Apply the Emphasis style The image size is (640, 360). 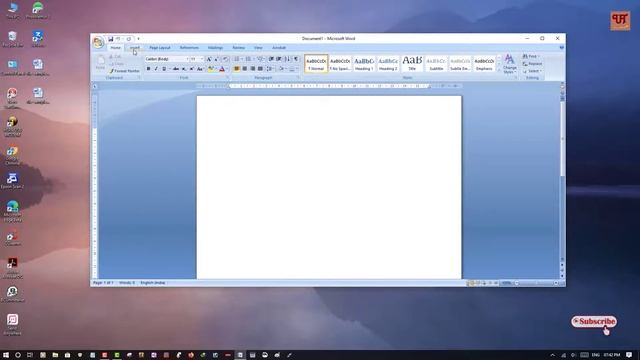[x=484, y=64]
